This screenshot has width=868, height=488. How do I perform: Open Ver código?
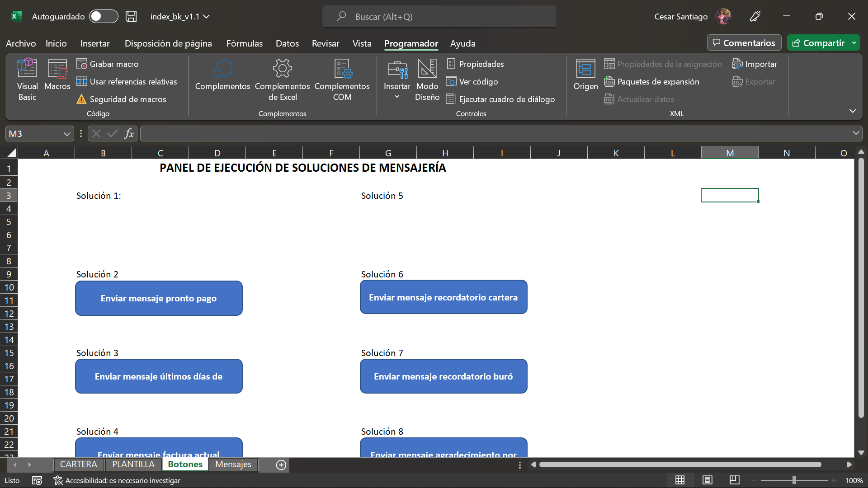472,81
